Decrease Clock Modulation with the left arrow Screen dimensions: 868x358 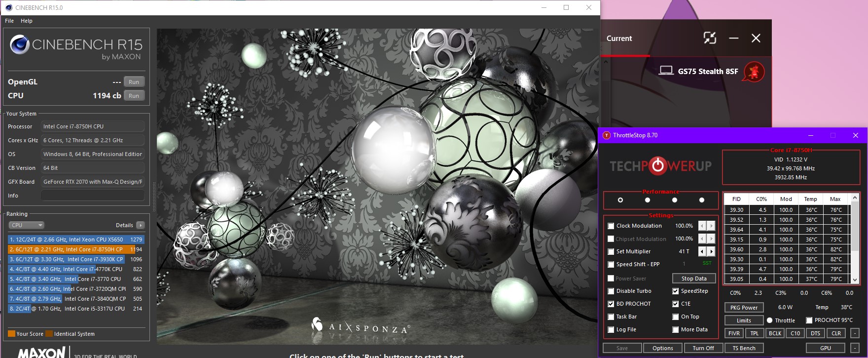click(702, 226)
